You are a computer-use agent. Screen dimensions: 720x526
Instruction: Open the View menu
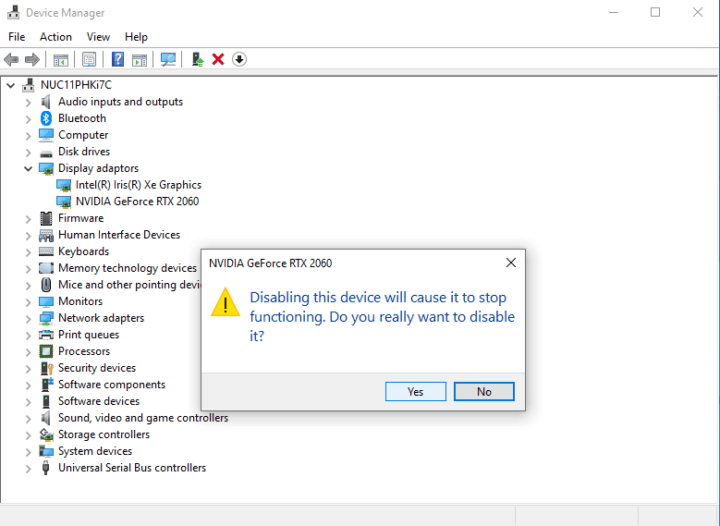click(98, 37)
